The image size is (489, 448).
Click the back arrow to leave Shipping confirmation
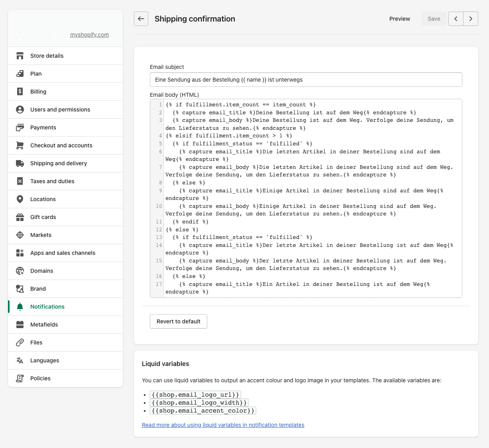[x=141, y=19]
